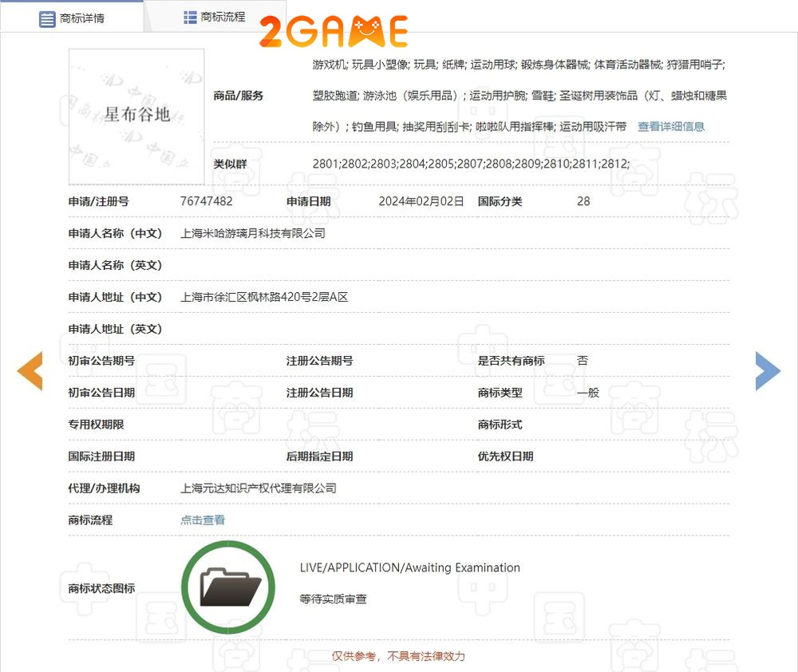Viewport: 798px width, 672px height.
Task: Click the 星布谷地 trademark image
Action: click(x=136, y=116)
